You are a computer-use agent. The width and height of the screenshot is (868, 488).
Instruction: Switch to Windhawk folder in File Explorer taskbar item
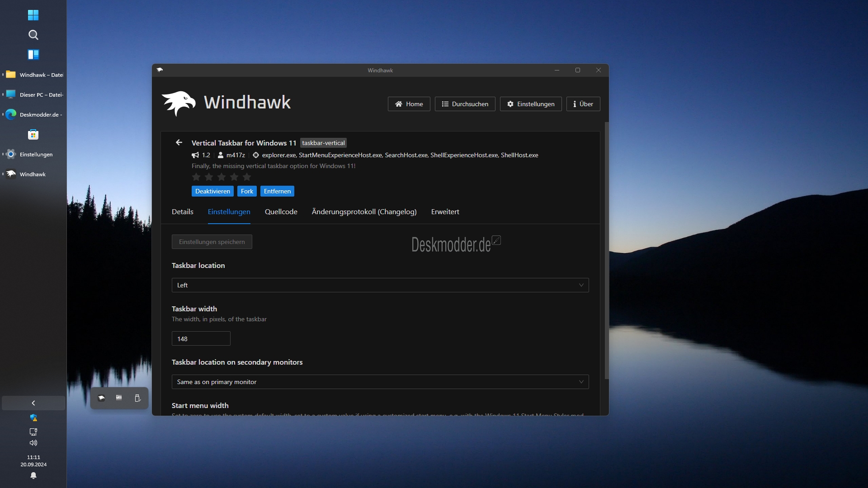click(x=33, y=75)
